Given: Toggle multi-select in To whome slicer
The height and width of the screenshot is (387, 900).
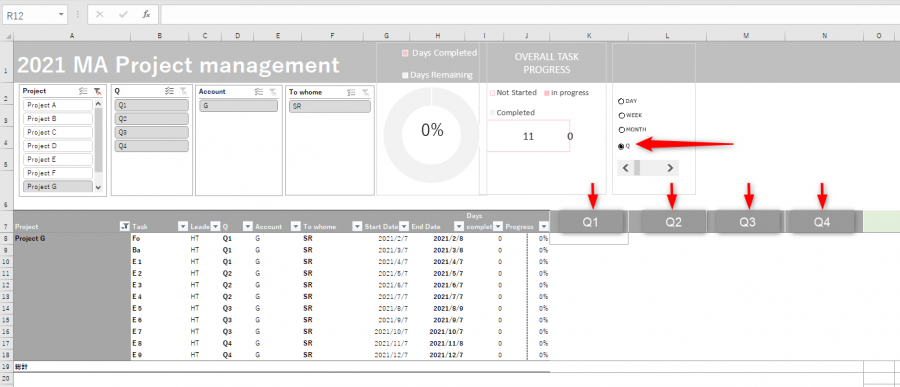Looking at the screenshot, I should [x=351, y=92].
